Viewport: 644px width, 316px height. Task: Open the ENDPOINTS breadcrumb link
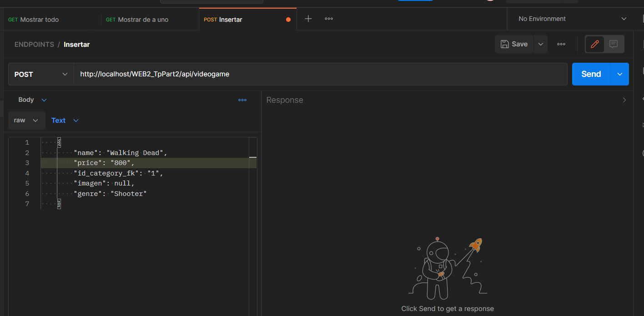coord(34,44)
